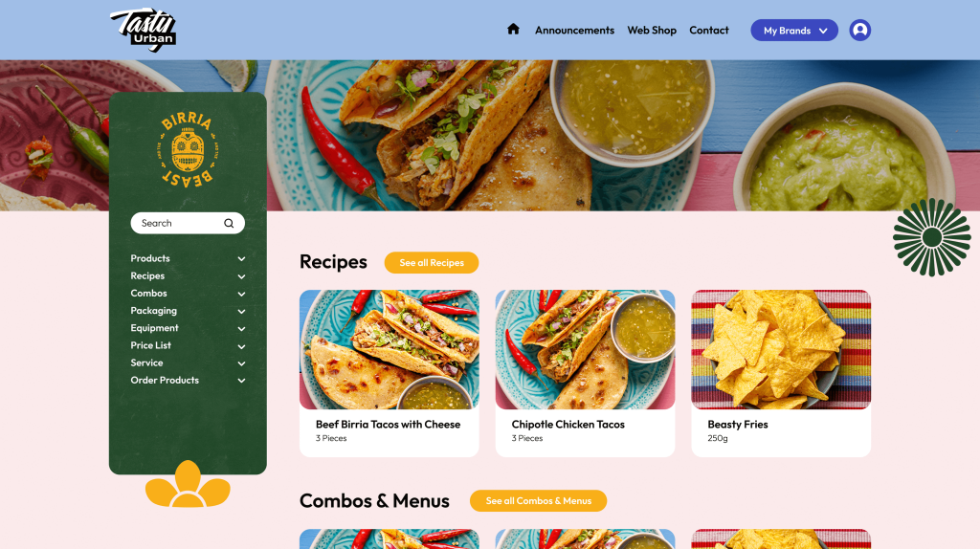Expand the Products chevron in sidebar

pos(241,258)
